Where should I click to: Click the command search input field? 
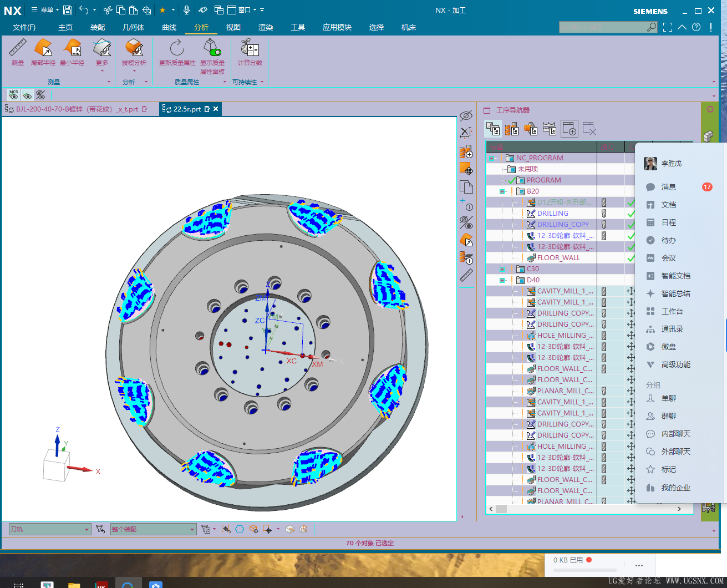pos(603,27)
